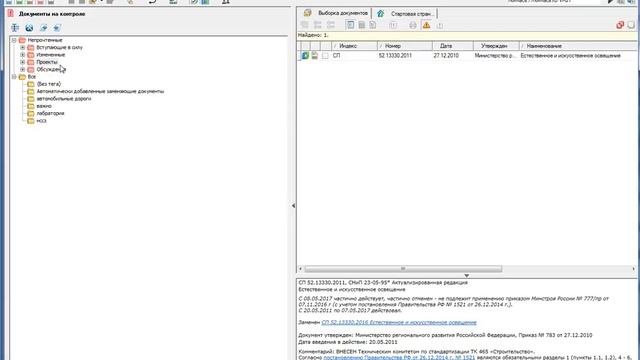
Task: Collapse left panel with the splitter arrow
Action: tap(293, 206)
